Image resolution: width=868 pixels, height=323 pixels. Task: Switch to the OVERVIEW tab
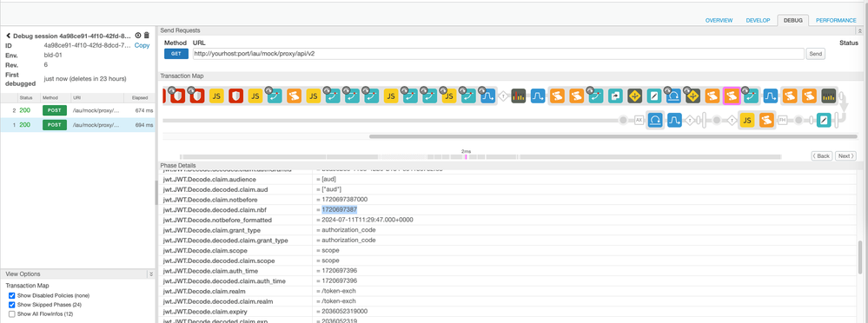[x=719, y=21]
